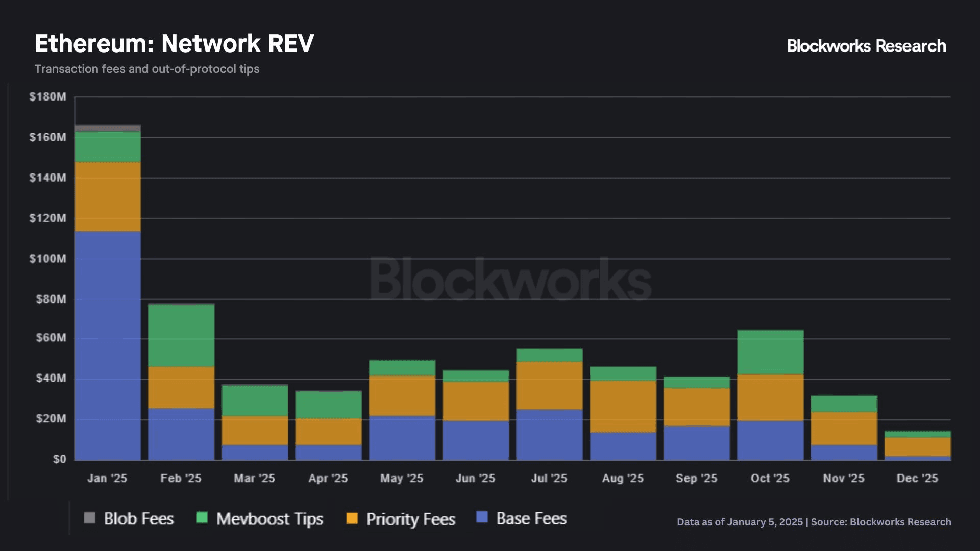Click the Ethereum: Network REV title
This screenshot has width=980, height=551.
pos(174,43)
